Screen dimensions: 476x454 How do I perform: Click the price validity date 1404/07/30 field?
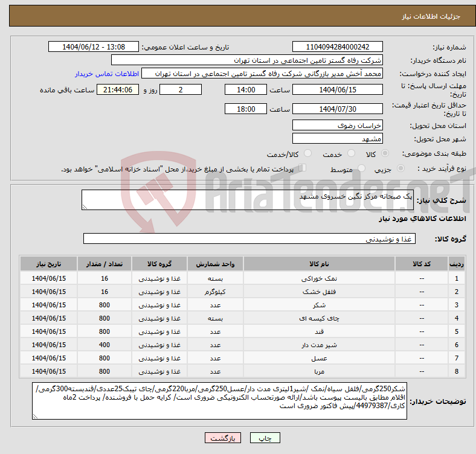click(337, 109)
